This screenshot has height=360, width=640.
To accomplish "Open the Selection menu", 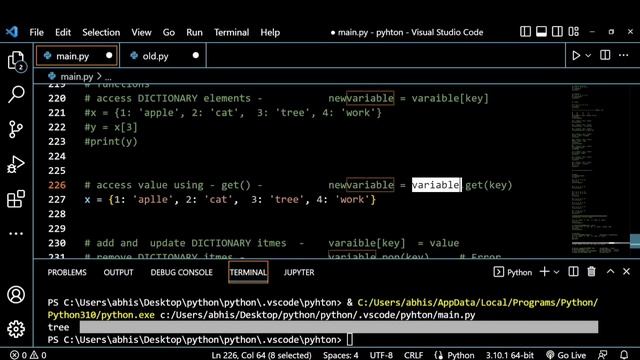I will pyautogui.click(x=101, y=32).
